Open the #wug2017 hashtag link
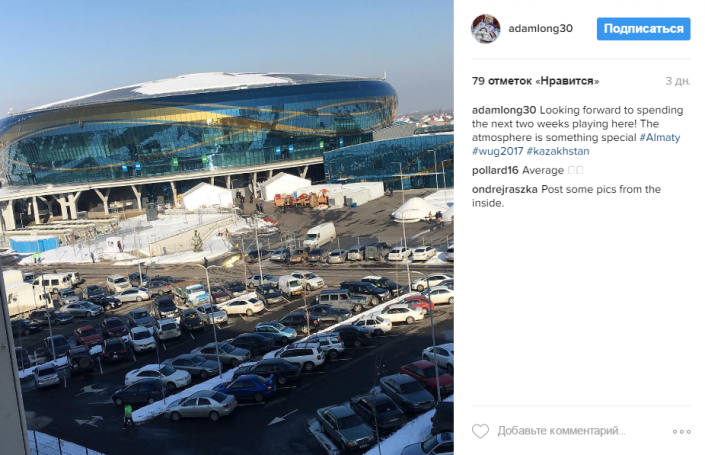This screenshot has height=455, width=705. (x=498, y=151)
